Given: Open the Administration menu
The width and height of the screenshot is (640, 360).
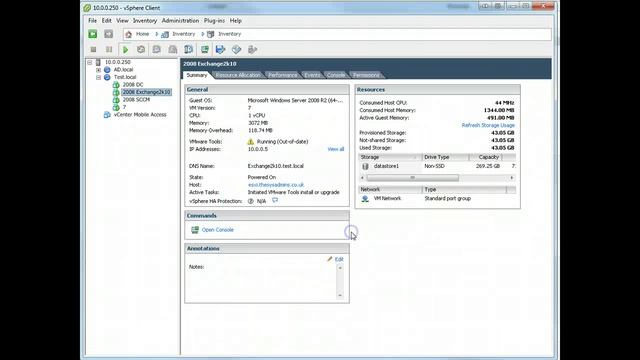Looking at the screenshot, I should pos(180,20).
